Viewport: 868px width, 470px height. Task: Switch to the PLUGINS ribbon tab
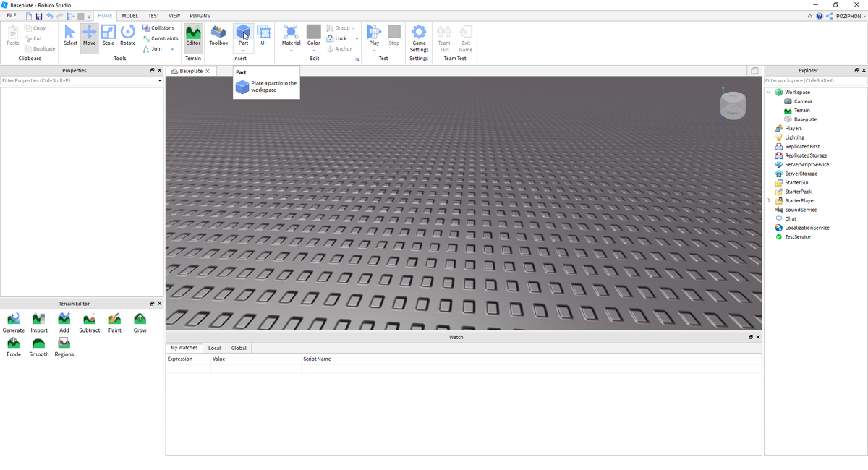pos(200,16)
